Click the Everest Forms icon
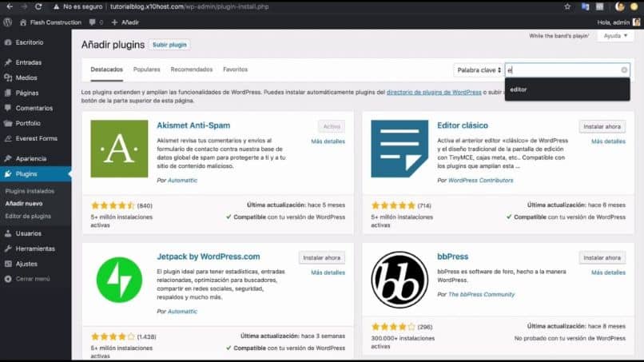Screen dimensions: 644x362 coord(8,138)
